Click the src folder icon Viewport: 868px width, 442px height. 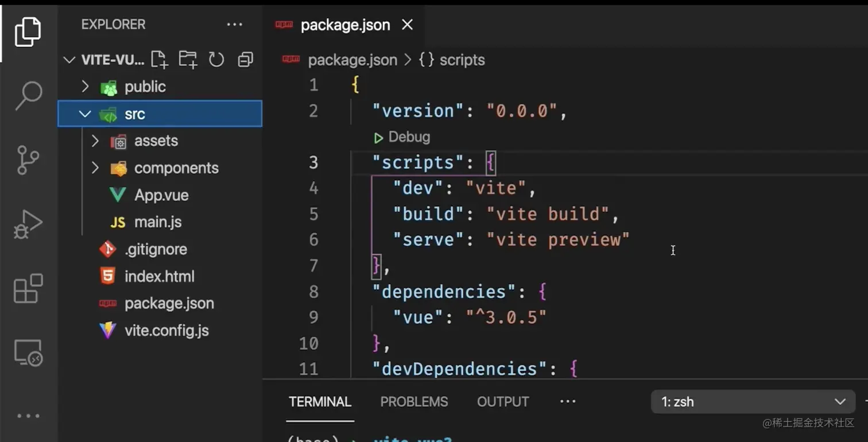(108, 114)
